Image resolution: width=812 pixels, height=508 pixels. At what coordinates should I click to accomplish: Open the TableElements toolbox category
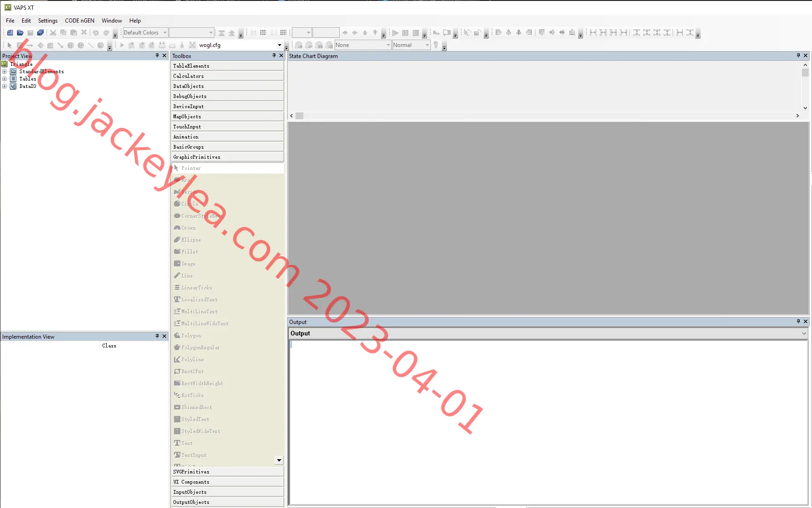point(228,66)
